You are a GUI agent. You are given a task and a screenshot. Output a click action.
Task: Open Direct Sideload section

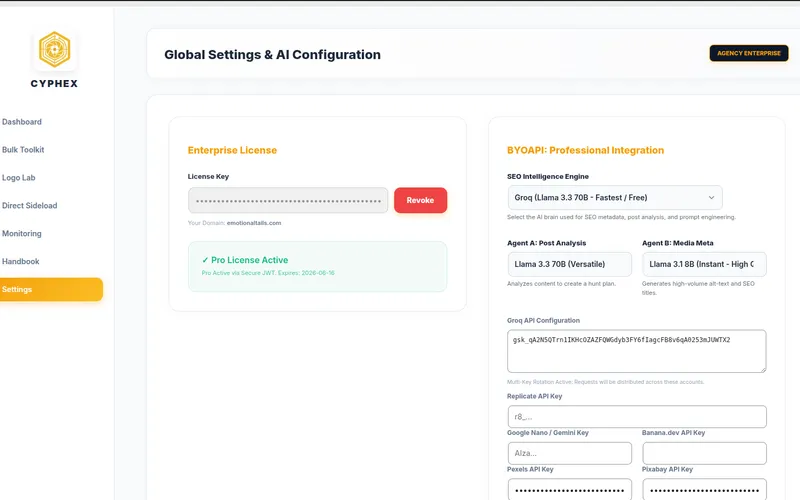30,206
